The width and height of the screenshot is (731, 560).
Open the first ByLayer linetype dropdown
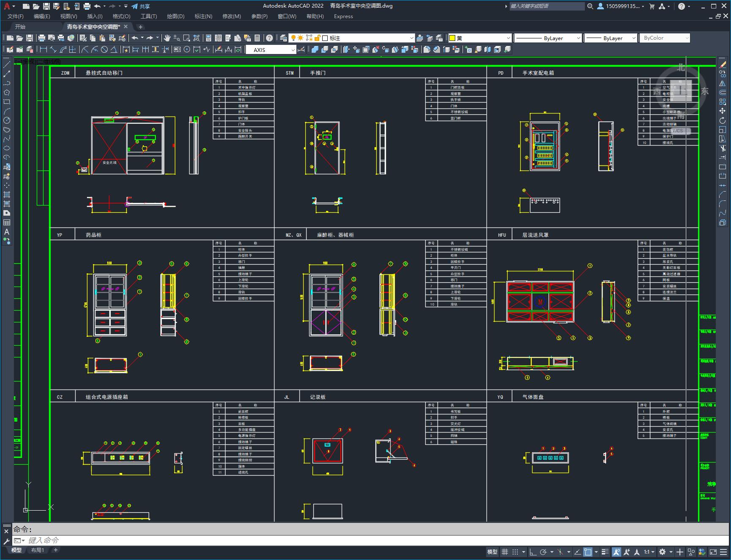tap(548, 38)
